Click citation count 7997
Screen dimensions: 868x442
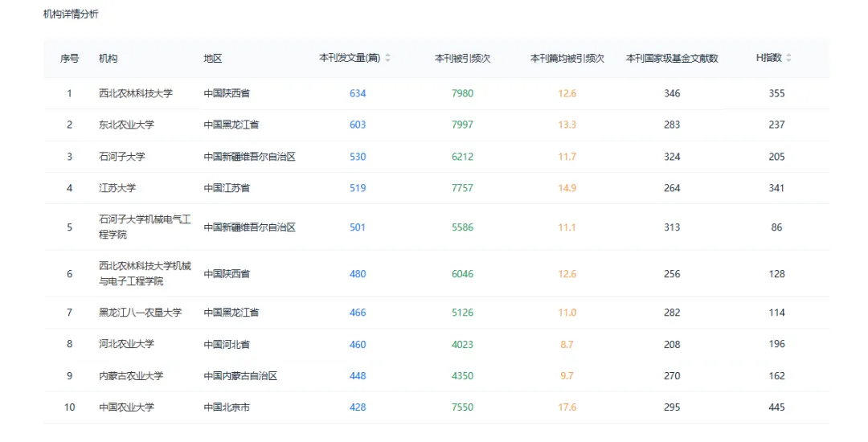click(462, 125)
